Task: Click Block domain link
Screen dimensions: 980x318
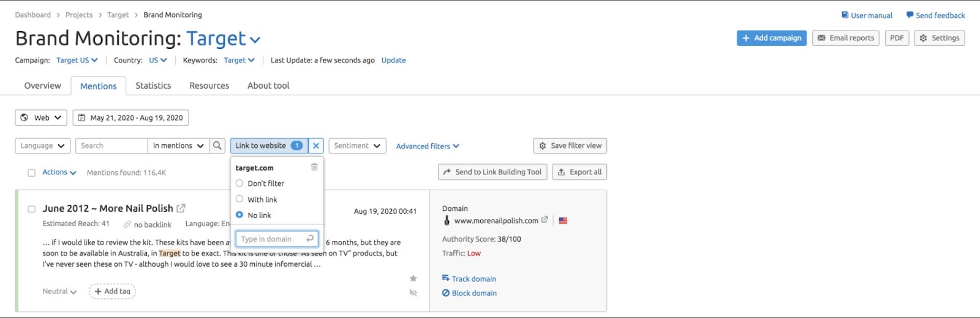Action: [x=469, y=293]
